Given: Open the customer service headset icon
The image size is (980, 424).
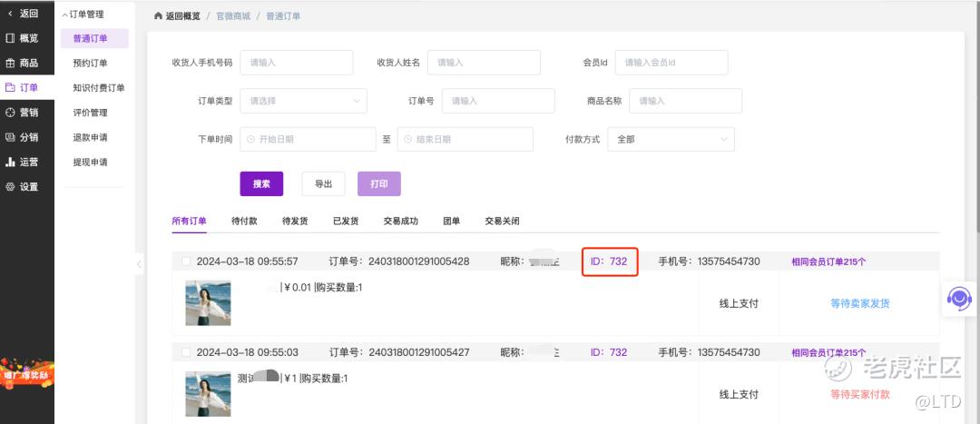Looking at the screenshot, I should point(959,299).
